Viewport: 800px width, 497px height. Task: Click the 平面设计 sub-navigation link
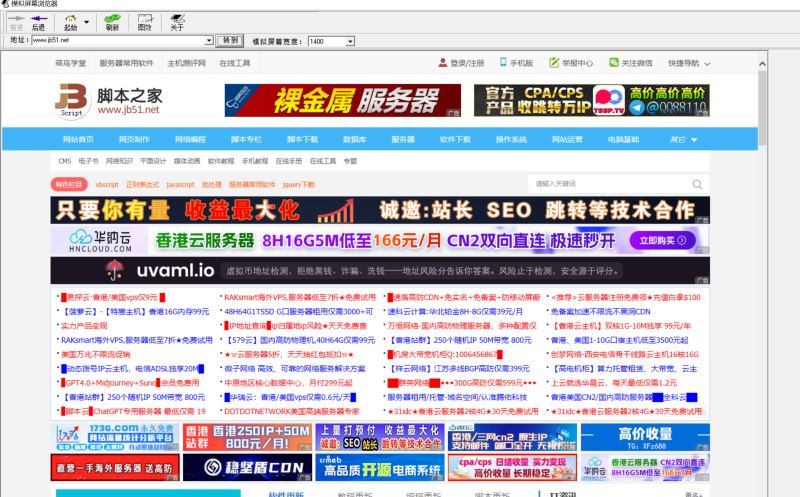pos(153,161)
